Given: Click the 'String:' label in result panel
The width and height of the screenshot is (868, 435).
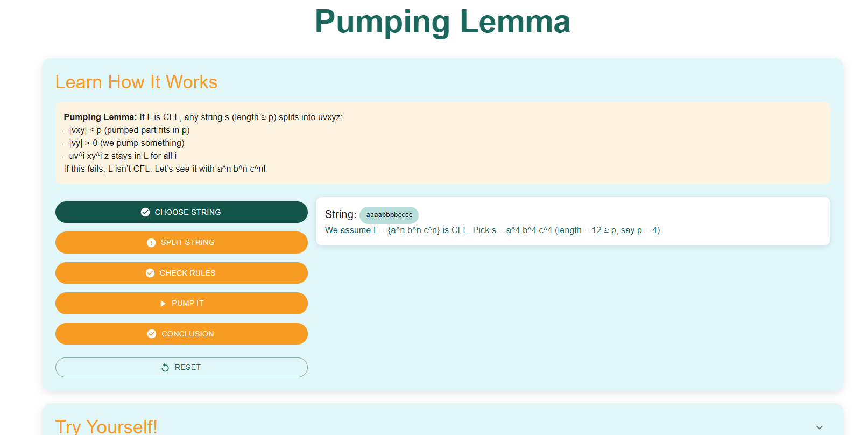Looking at the screenshot, I should [340, 214].
